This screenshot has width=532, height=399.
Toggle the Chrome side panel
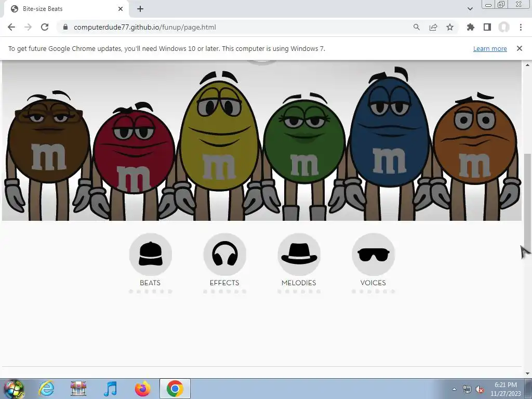click(x=487, y=27)
